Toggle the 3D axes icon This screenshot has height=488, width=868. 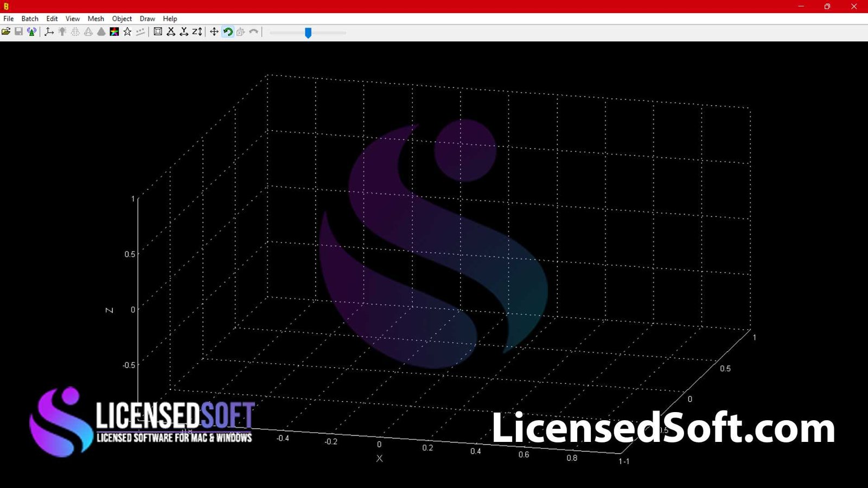coord(49,32)
